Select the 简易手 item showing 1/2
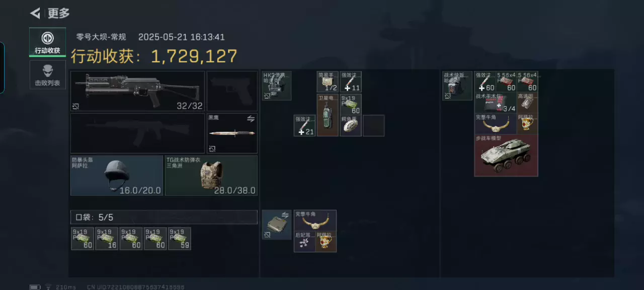This screenshot has height=290, width=644. [x=328, y=82]
